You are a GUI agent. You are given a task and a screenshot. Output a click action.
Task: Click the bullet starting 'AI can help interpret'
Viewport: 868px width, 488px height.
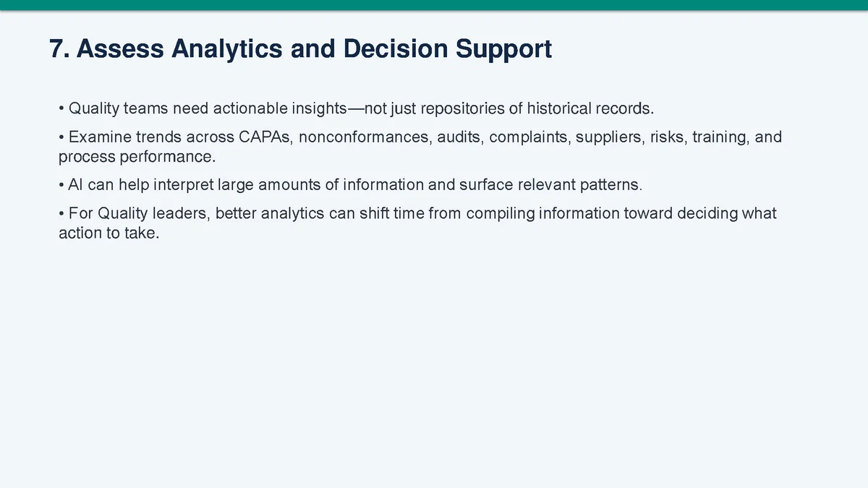tap(350, 185)
